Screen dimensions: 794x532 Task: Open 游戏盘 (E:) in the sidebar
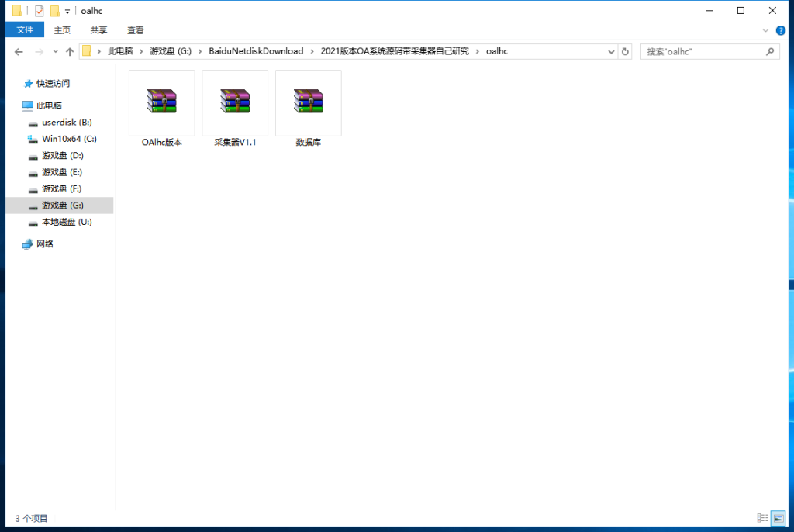tap(62, 172)
